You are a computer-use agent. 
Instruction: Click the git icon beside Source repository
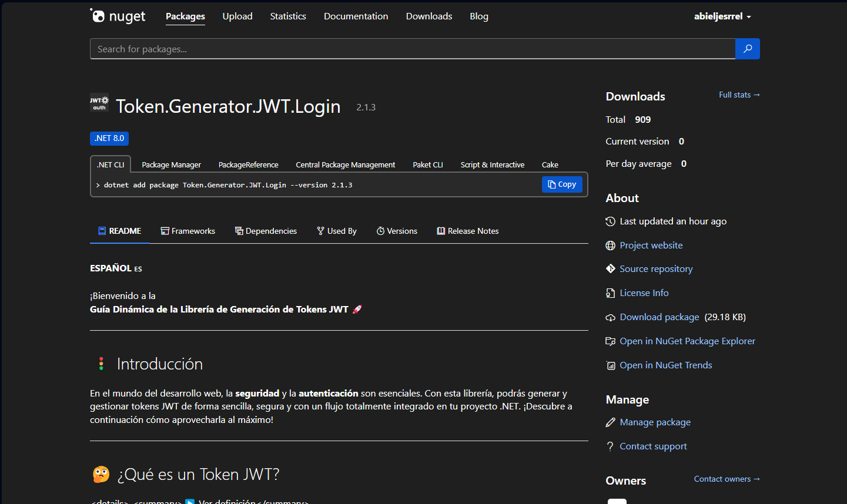coord(610,269)
